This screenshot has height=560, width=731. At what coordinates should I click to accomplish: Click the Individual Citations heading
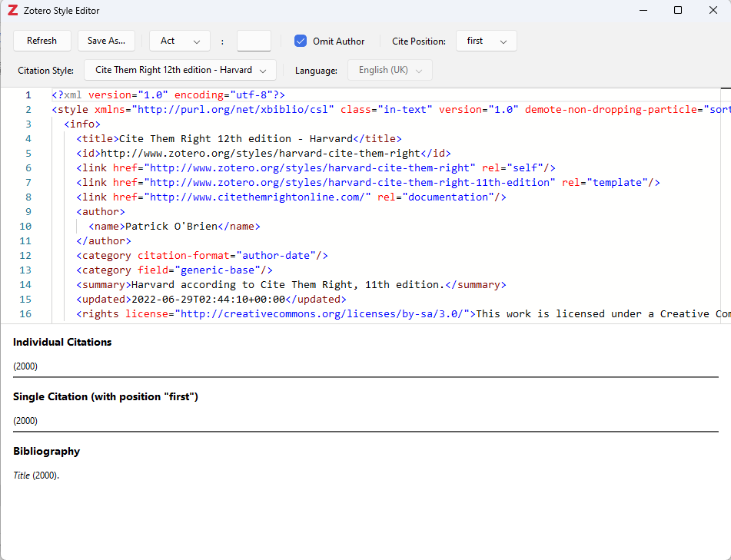[x=62, y=342]
